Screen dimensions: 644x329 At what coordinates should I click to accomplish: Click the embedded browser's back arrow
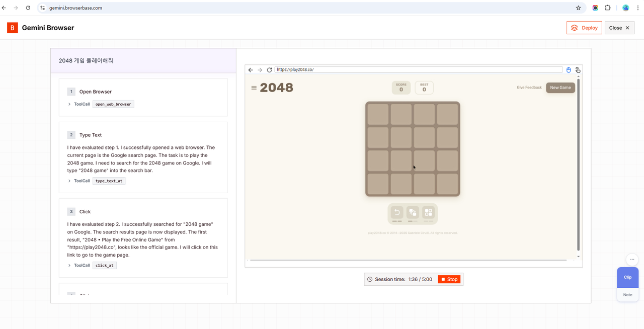251,70
